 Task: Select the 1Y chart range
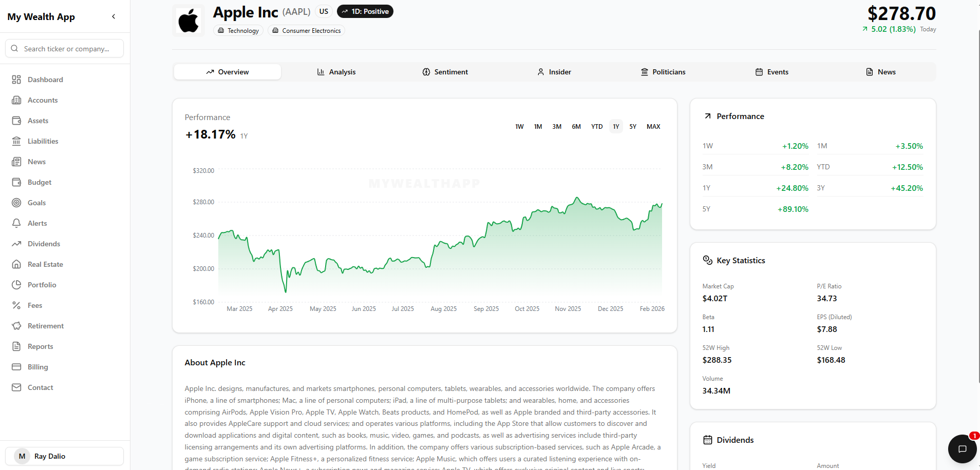coord(616,126)
